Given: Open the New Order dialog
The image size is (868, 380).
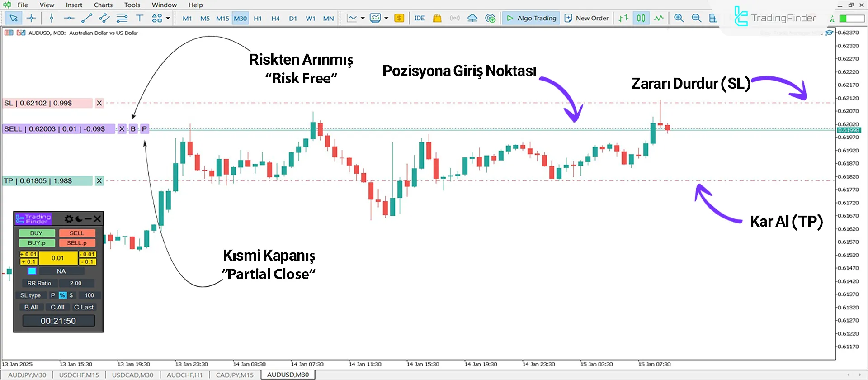Looking at the screenshot, I should pyautogui.click(x=587, y=18).
